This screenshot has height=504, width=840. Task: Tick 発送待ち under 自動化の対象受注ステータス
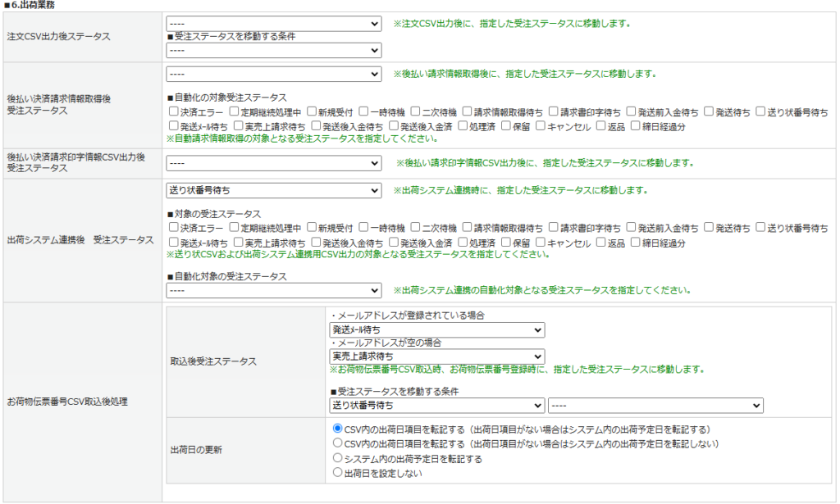pyautogui.click(x=710, y=111)
